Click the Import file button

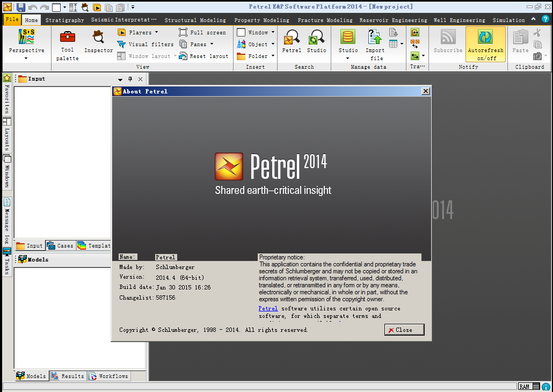[375, 45]
